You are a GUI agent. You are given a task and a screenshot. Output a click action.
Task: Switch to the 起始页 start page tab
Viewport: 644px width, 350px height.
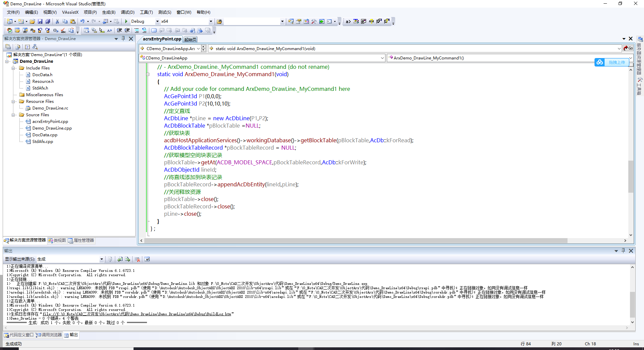click(190, 39)
